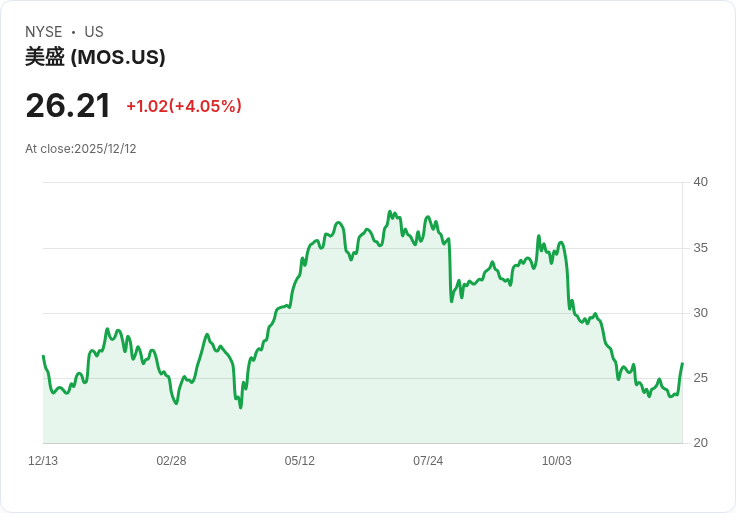The width and height of the screenshot is (736, 513).
Task: Click the At close:2025/12/12 timestamp
Action: (x=81, y=149)
